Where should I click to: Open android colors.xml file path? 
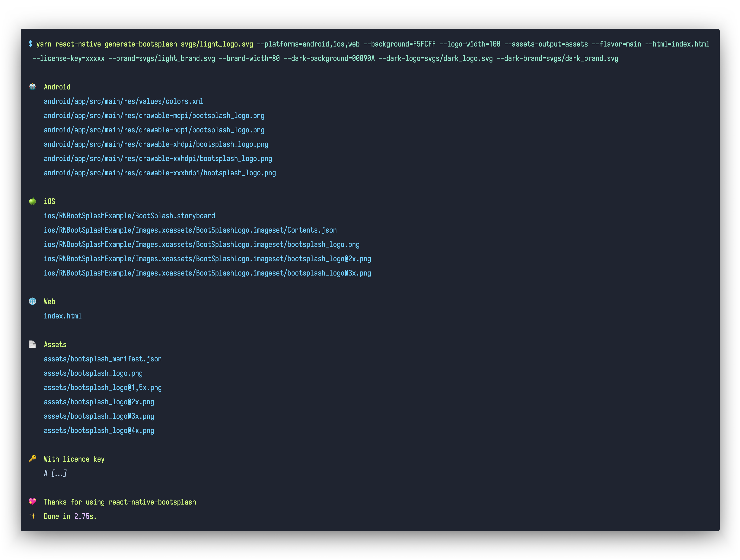(123, 101)
